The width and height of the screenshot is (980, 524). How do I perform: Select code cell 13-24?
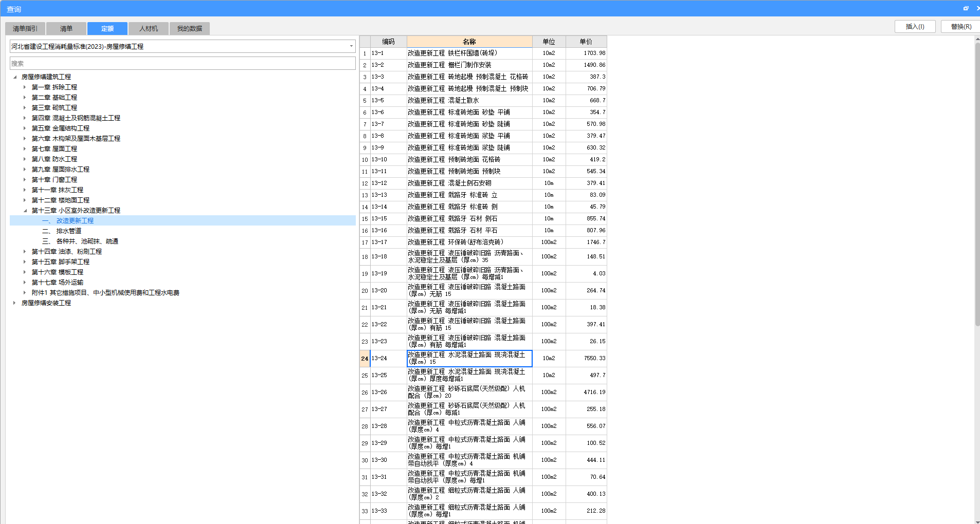point(388,359)
